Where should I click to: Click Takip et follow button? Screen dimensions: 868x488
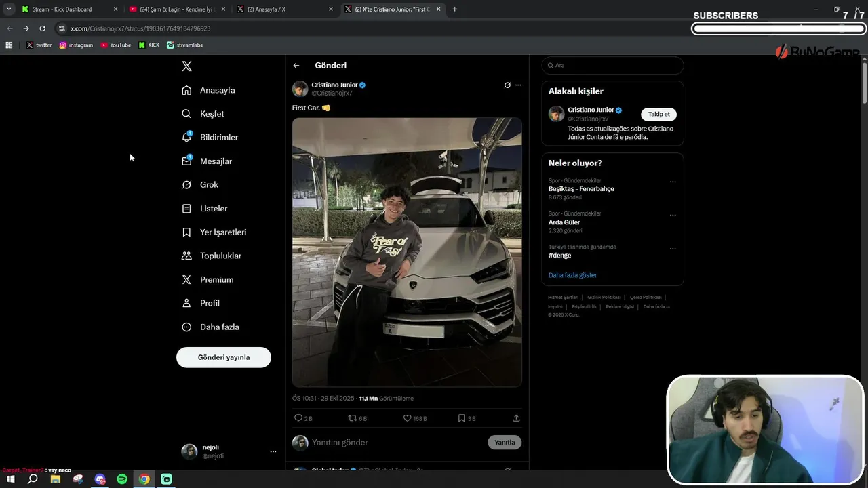[x=658, y=115]
